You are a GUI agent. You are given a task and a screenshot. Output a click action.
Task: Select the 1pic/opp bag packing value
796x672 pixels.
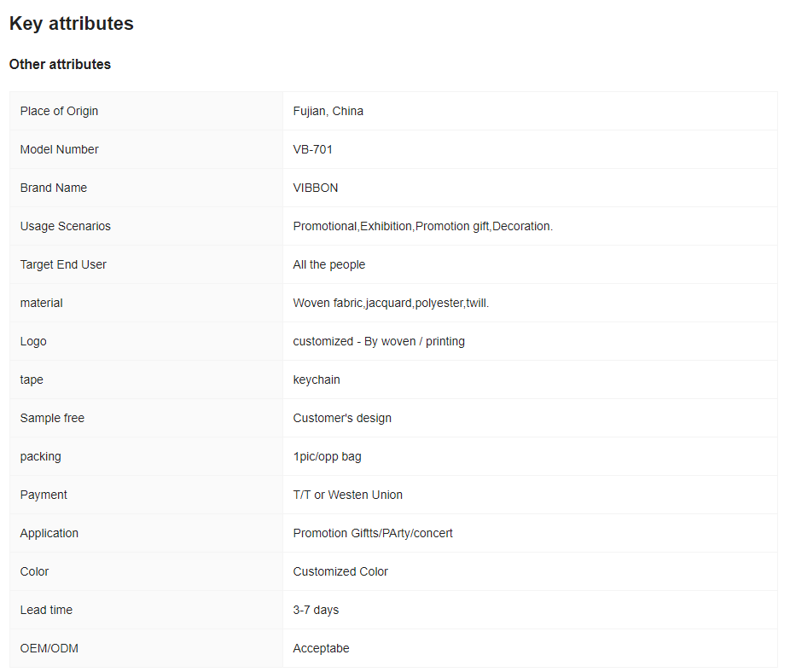tap(327, 456)
